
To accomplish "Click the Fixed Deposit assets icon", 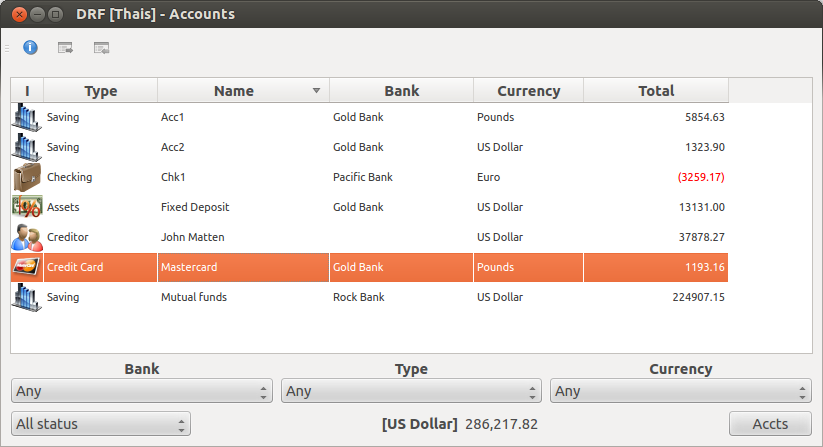I will [x=27, y=207].
